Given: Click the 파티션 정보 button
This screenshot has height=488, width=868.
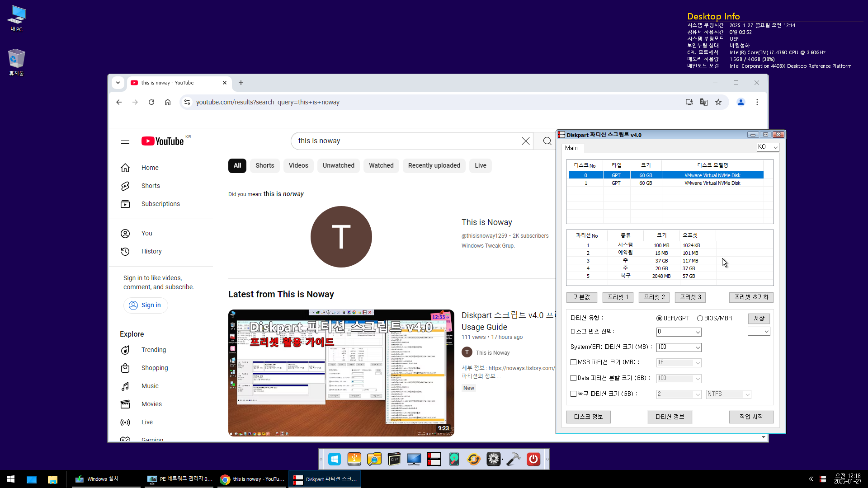Looking at the screenshot, I should click(670, 417).
